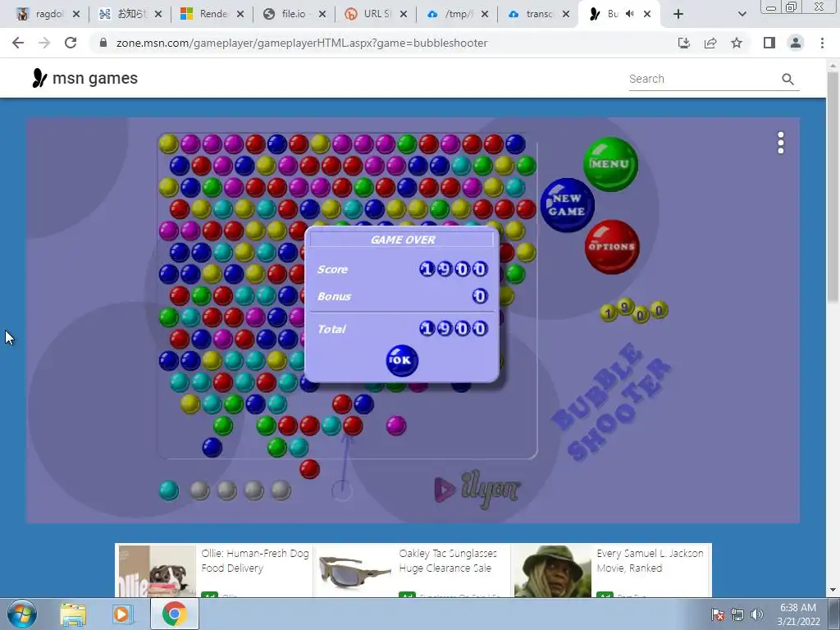Switch to the Render tab
This screenshot has width=840, height=630.
pyautogui.click(x=212, y=14)
